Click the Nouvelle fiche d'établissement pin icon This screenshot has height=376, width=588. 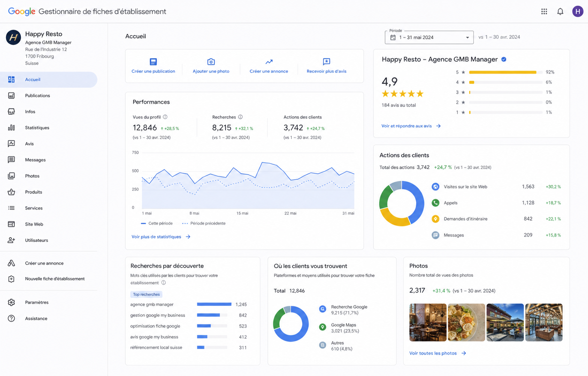point(11,279)
